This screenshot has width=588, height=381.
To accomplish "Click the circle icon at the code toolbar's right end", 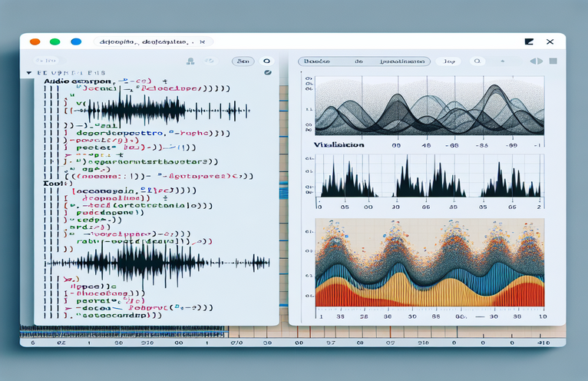I will (266, 60).
